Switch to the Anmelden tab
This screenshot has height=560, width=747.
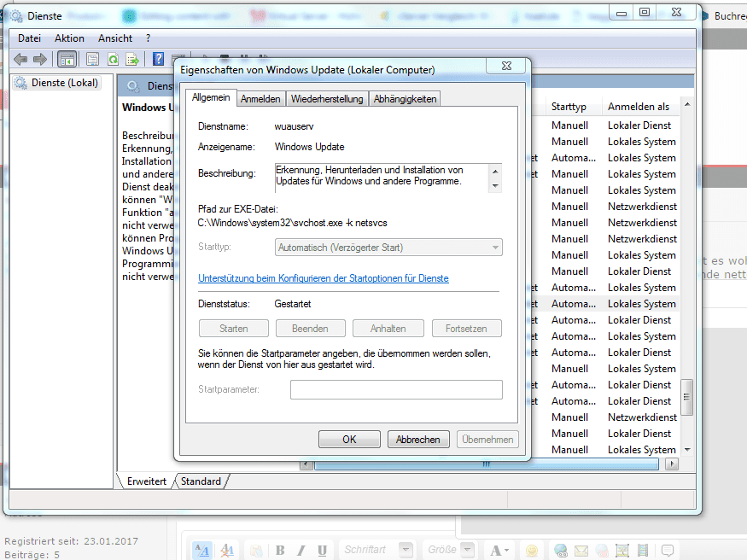pyautogui.click(x=260, y=98)
